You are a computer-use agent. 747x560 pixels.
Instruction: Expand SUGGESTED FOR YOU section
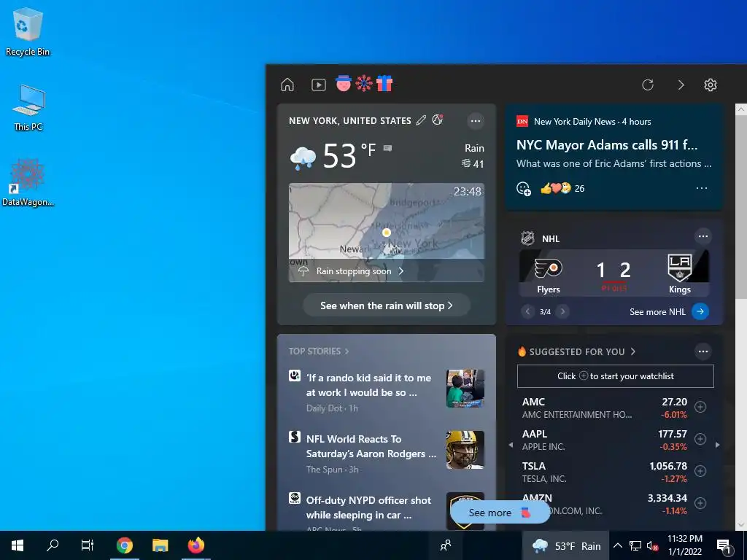576,351
